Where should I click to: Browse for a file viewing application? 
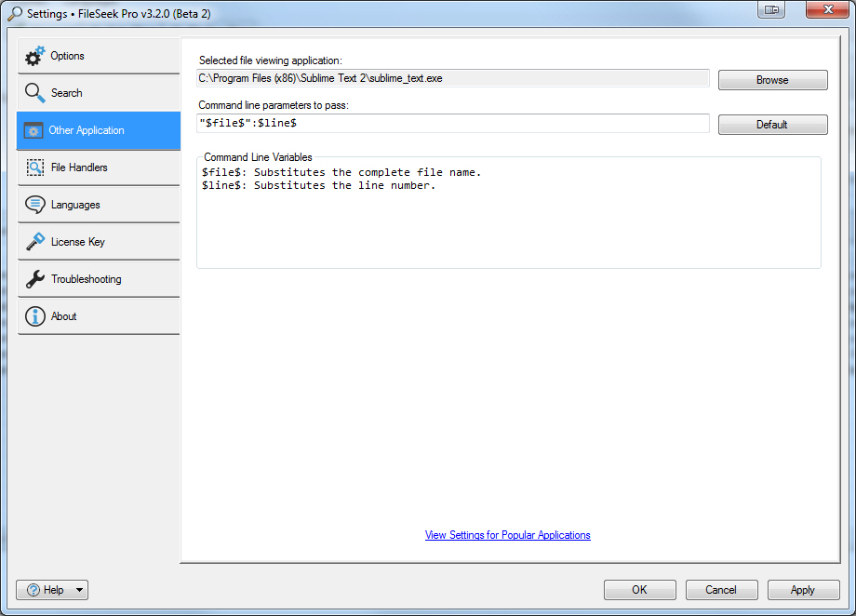[x=772, y=80]
